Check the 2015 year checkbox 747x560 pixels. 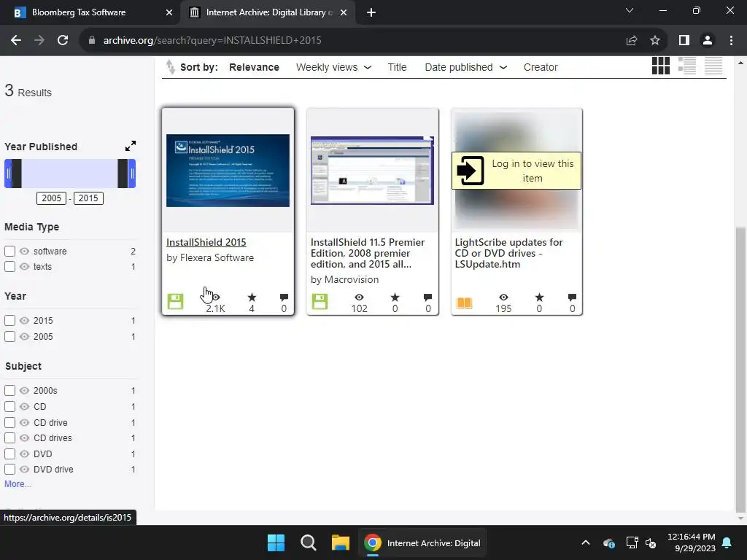click(9, 321)
